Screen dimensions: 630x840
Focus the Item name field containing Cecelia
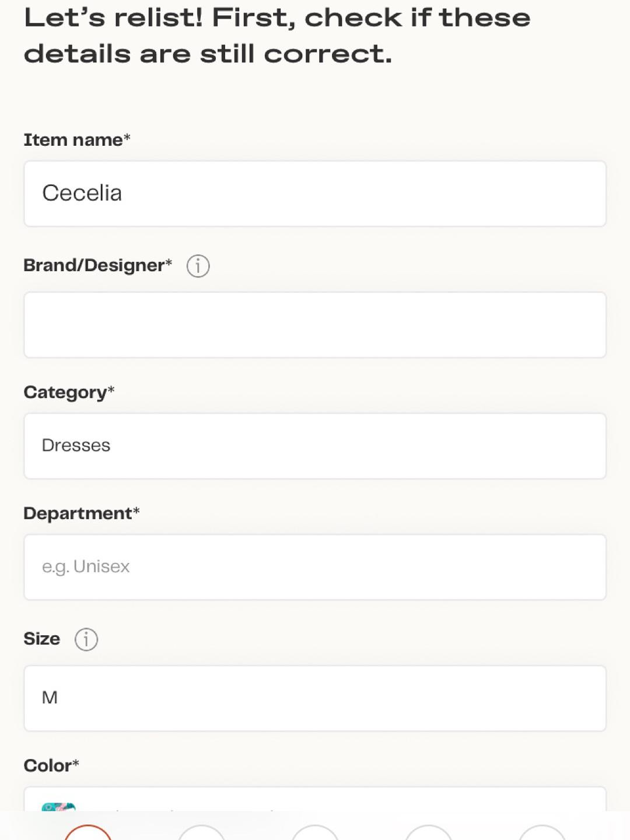tap(315, 194)
